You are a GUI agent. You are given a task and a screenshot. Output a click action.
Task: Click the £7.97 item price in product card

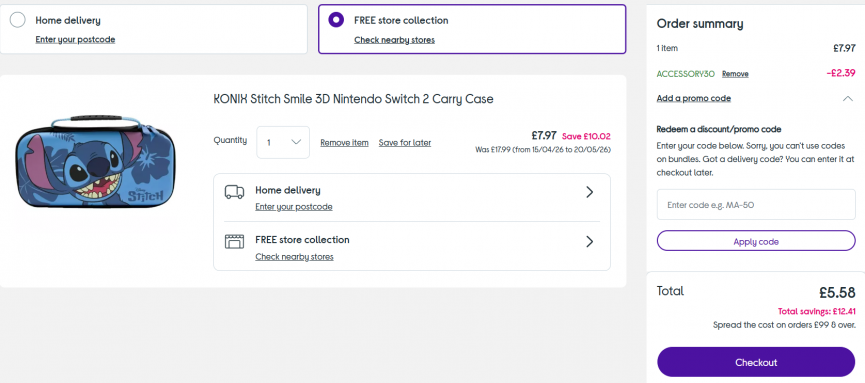[x=544, y=135]
